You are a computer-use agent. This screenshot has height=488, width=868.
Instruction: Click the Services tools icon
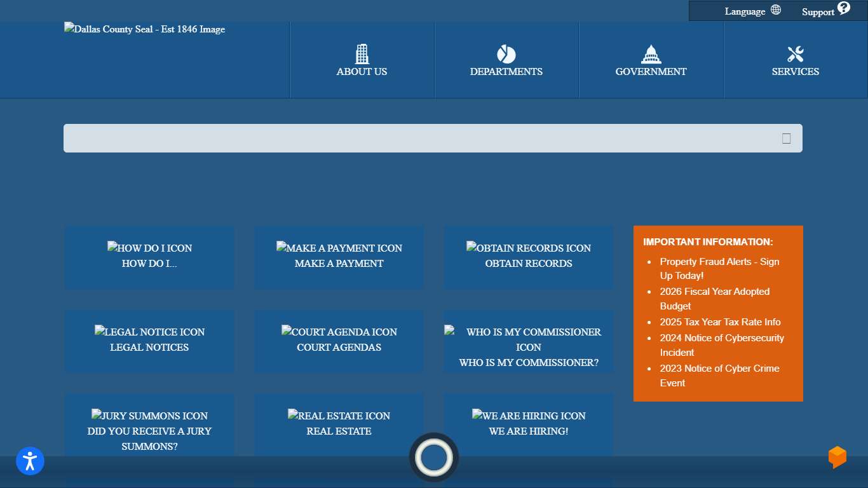(795, 54)
